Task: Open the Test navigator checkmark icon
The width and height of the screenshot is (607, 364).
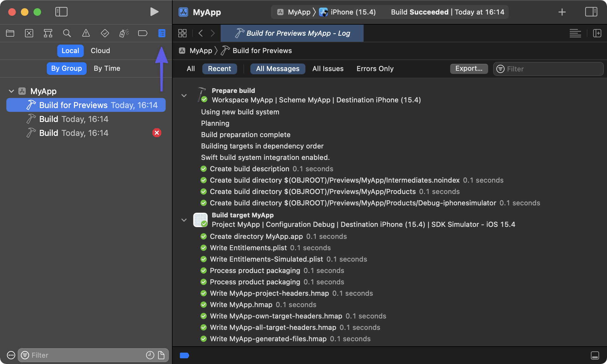Action: point(105,33)
